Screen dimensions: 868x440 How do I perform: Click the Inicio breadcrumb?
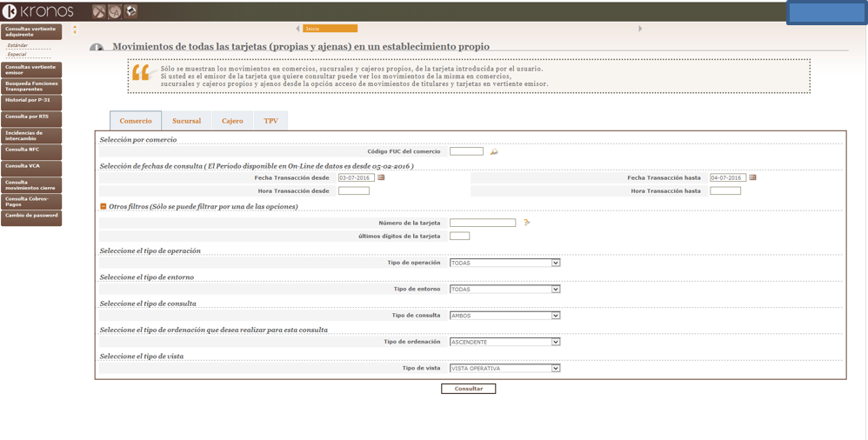coord(330,29)
